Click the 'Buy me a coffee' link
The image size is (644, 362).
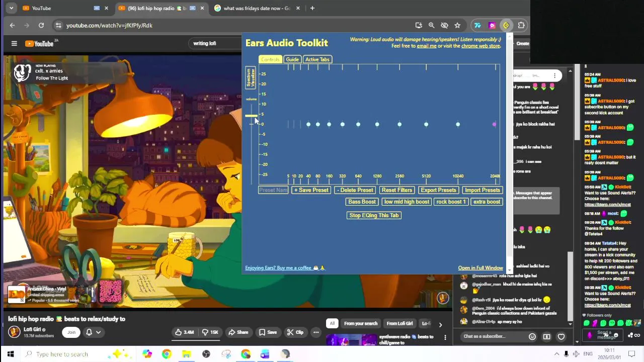tap(285, 268)
